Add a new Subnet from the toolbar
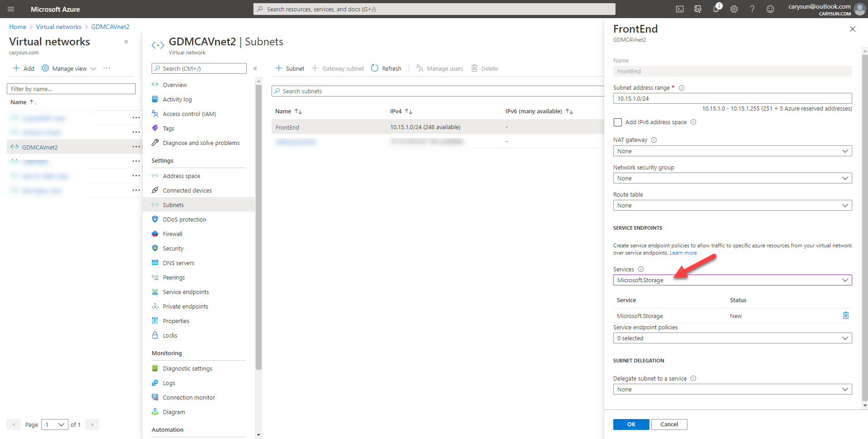 tap(290, 68)
